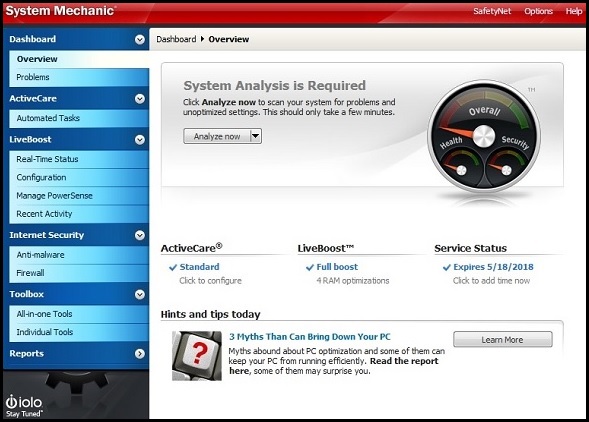Open Manage PowerSense

coord(79,196)
